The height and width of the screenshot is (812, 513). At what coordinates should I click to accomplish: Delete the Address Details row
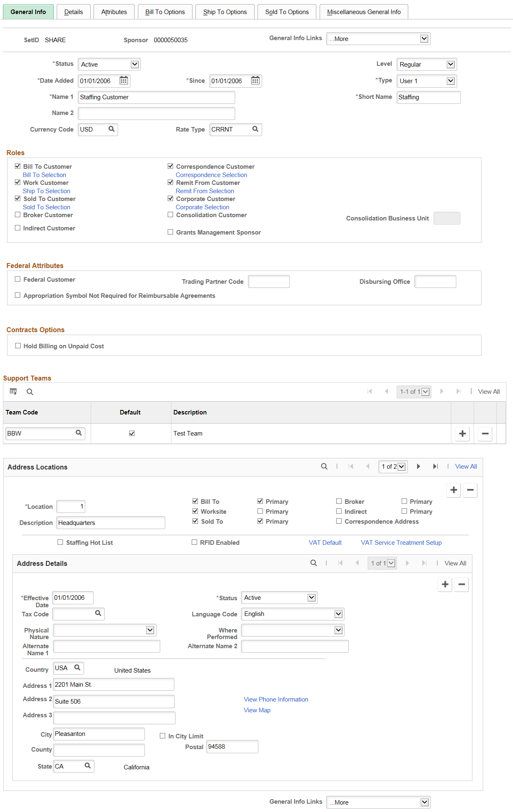(x=462, y=584)
